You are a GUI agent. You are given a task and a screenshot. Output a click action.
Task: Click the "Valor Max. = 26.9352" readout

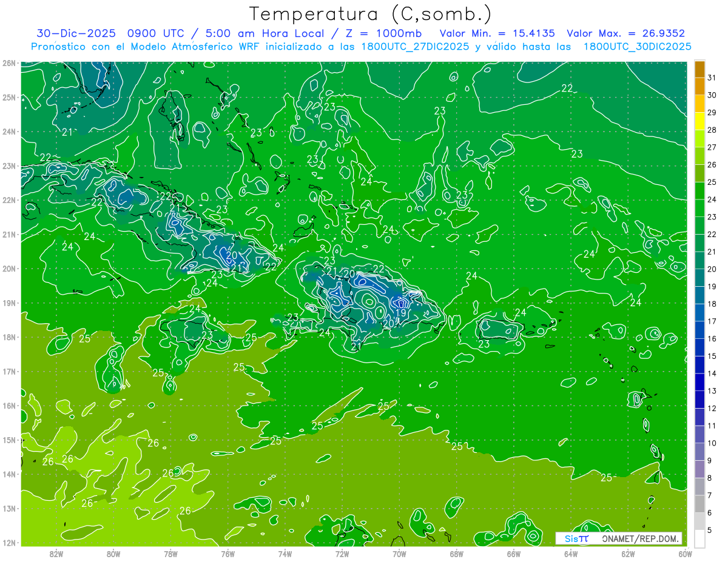[x=626, y=33]
